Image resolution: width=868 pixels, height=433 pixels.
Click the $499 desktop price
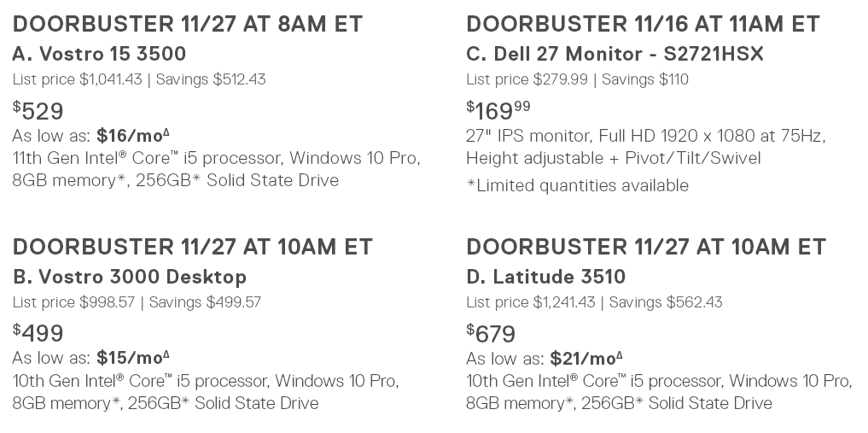38,333
